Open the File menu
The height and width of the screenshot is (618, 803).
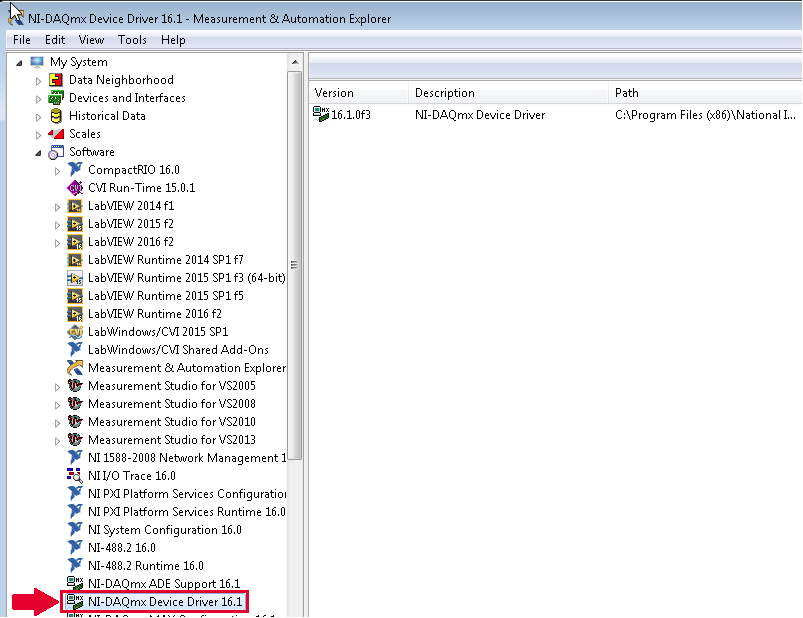22,40
